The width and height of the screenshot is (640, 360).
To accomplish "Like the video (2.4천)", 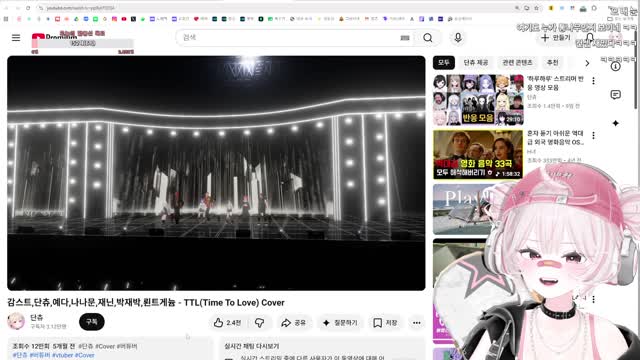I will click(227, 323).
